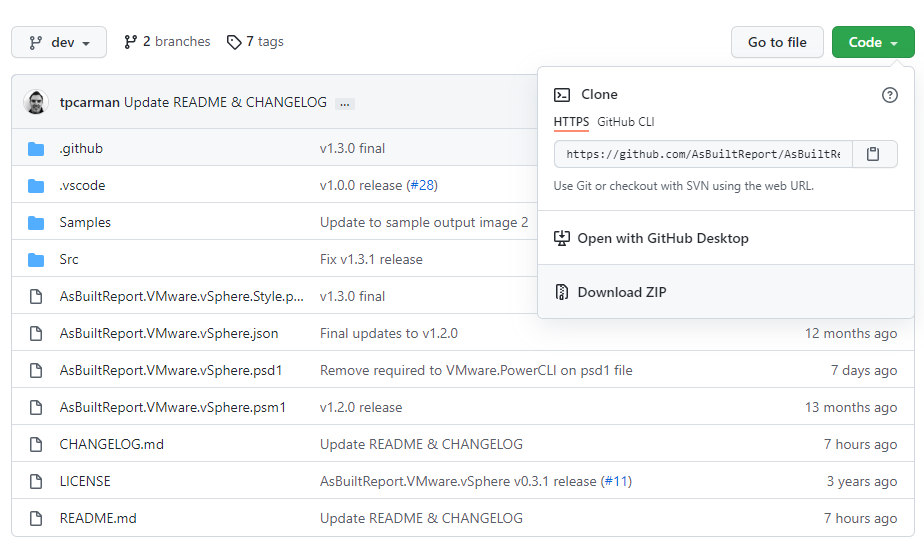Open AsBuiltReport.VMware.vSphere.psd1 file
This screenshot has height=545, width=924.
click(x=171, y=371)
